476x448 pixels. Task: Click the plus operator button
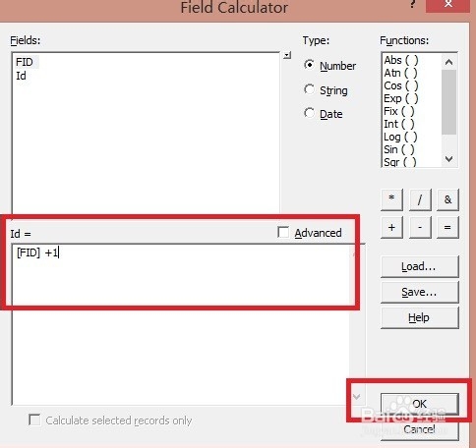[391, 227]
